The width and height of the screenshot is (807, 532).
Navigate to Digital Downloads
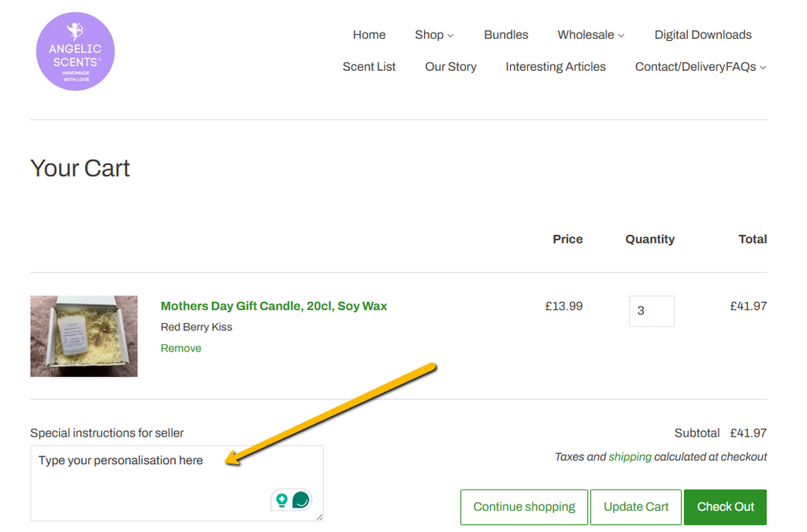[702, 35]
